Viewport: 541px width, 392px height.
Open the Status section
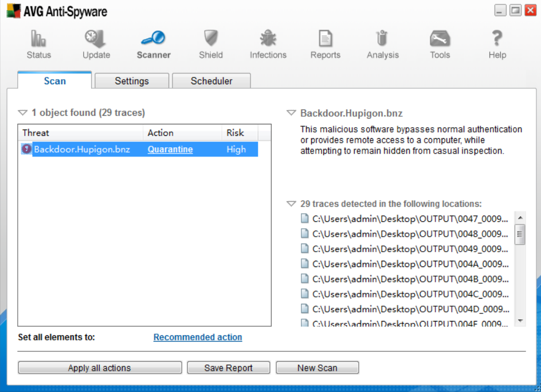[x=38, y=44]
